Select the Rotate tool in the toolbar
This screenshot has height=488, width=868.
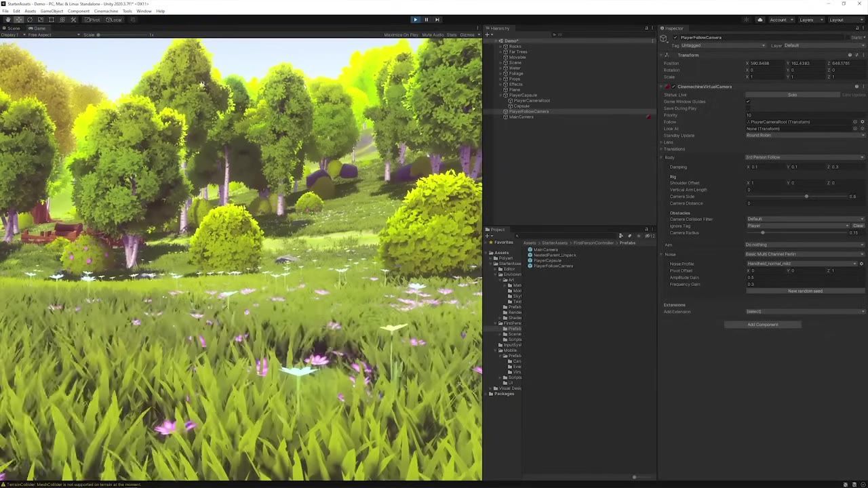click(30, 20)
